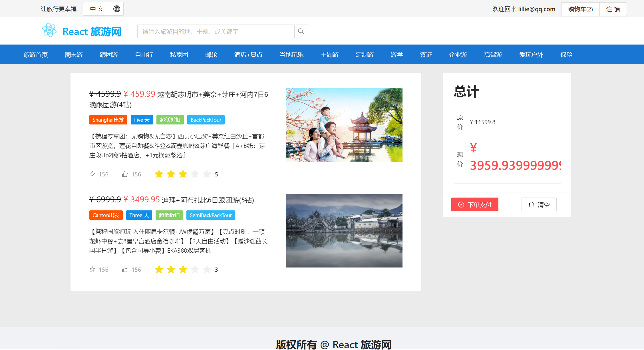
Task: Set Dubai tour rating to fifth star
Action: point(207,269)
